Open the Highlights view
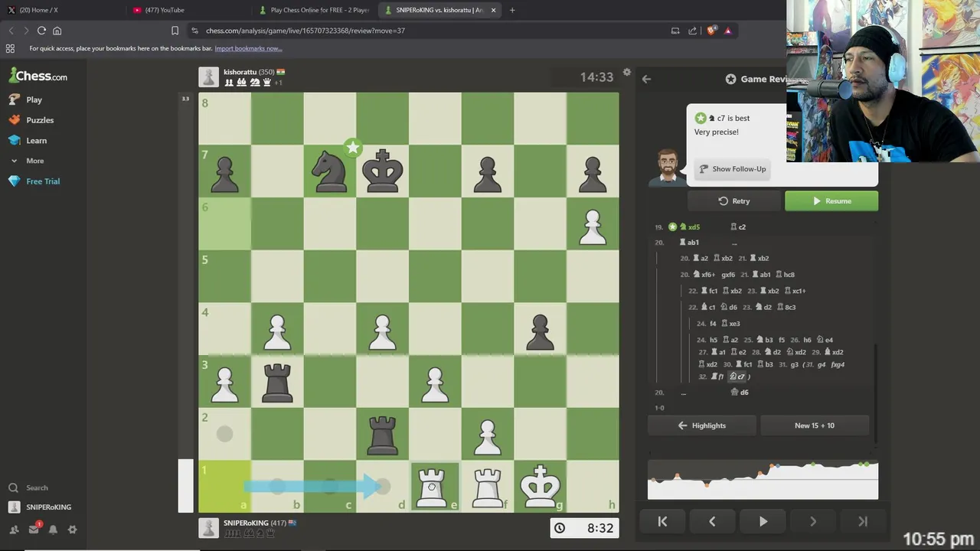 coord(702,425)
